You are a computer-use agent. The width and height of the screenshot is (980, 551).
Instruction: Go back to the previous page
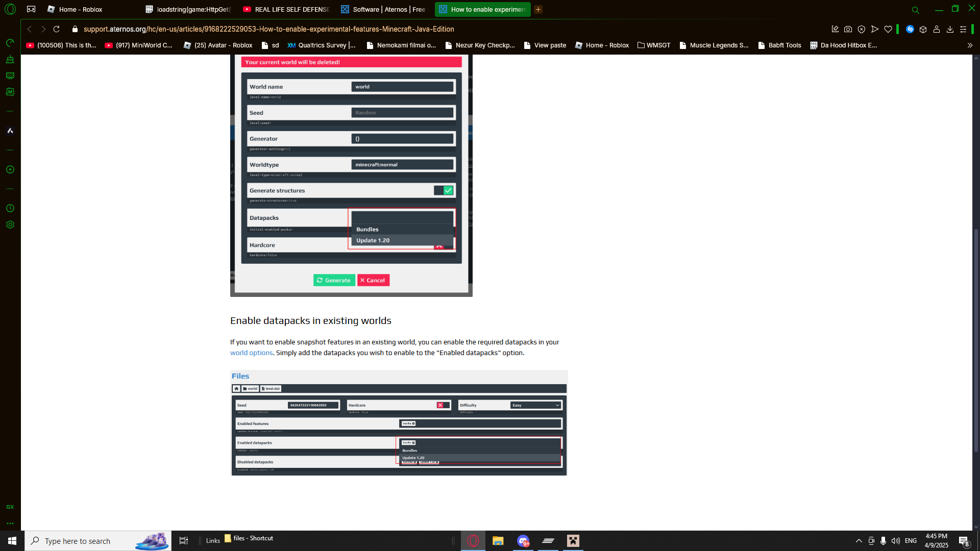coord(30,29)
